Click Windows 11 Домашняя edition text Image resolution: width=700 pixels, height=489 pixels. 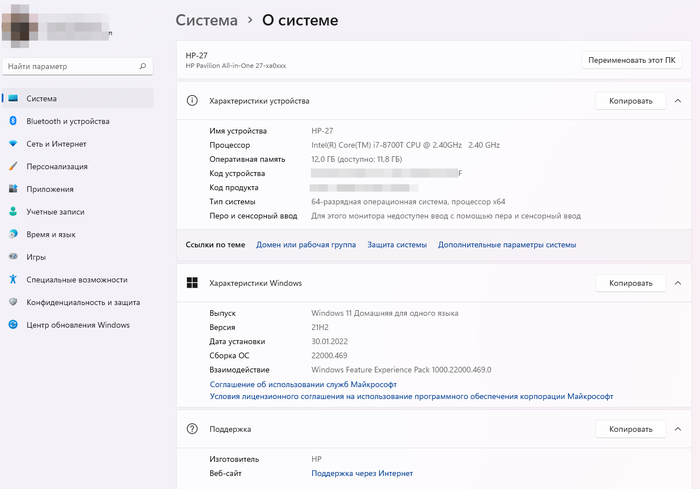click(x=385, y=313)
